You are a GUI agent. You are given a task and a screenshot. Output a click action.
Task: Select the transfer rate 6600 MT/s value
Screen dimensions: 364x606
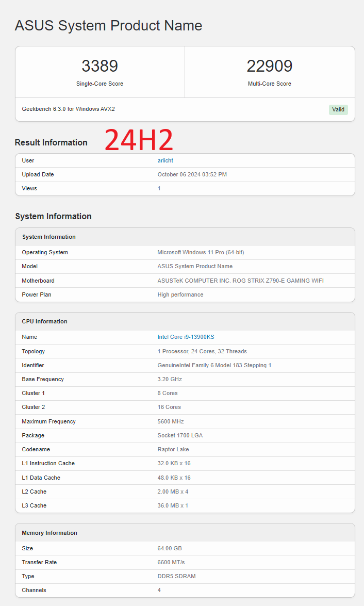coord(171,562)
